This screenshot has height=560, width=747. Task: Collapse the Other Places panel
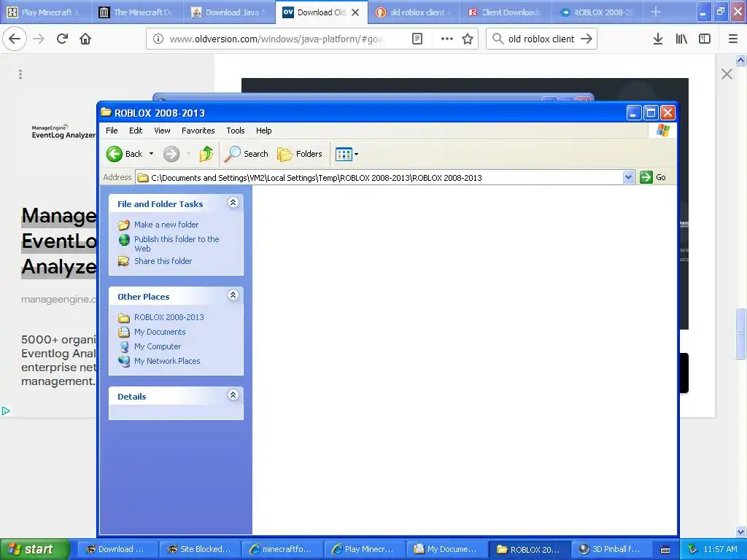point(233,295)
